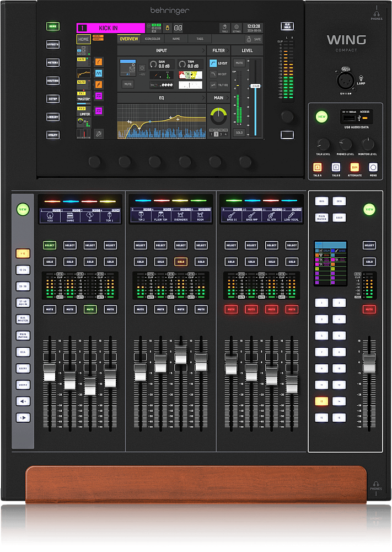Tap the Safe lock icon
Viewport: 392px width, 552px height.
click(249, 39)
